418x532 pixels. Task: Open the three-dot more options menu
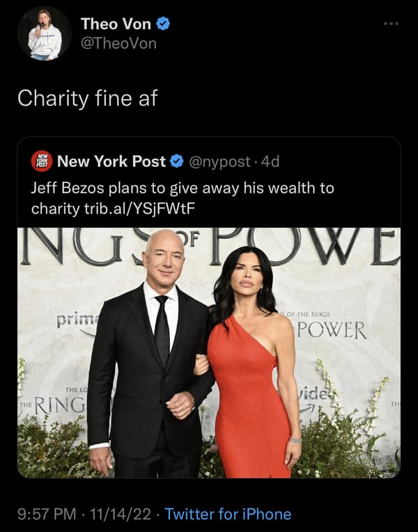tap(391, 24)
